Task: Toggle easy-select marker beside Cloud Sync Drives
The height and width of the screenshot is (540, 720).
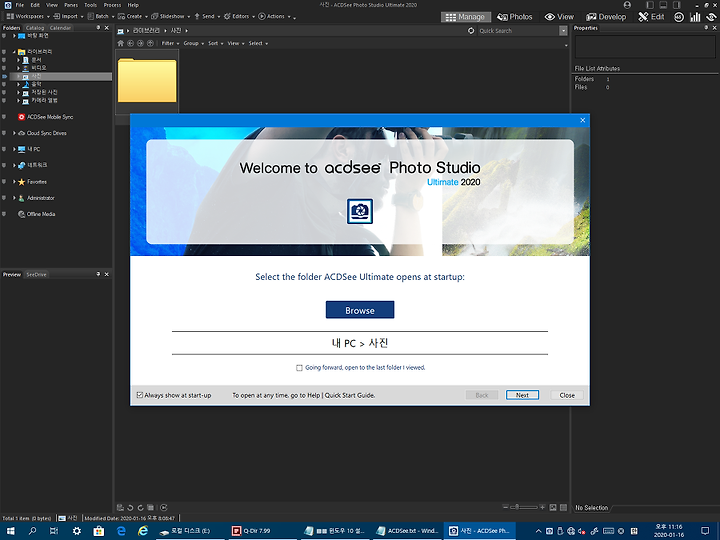Action: tap(4, 133)
